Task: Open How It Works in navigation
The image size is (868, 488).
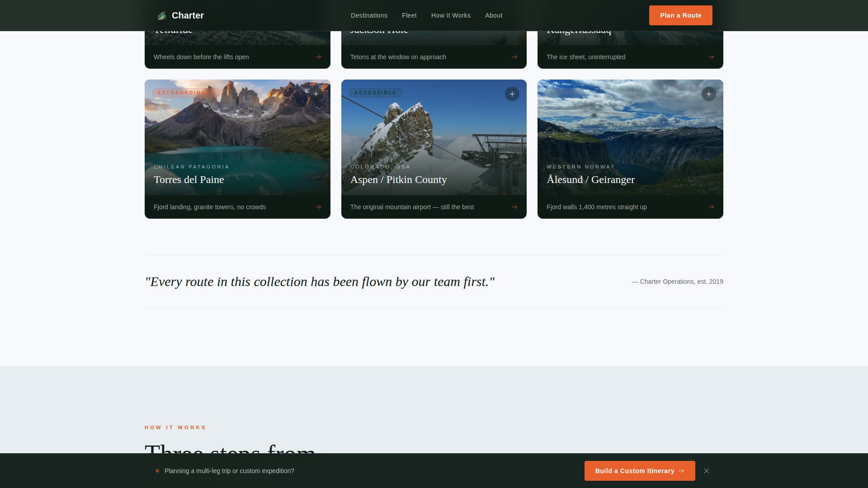Action: click(x=451, y=15)
